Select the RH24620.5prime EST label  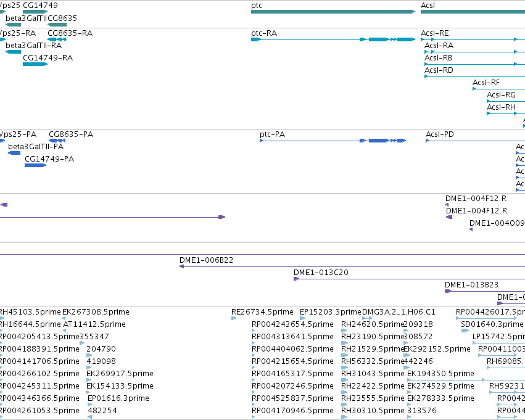[373, 324]
